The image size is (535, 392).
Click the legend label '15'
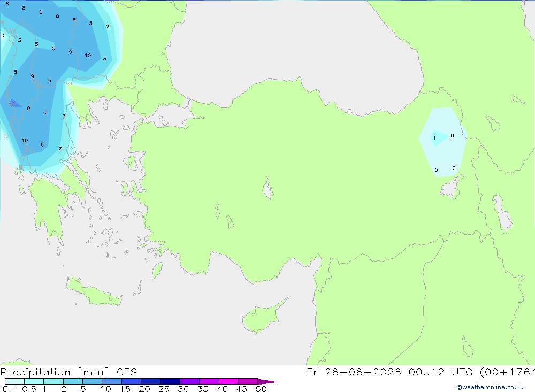click(x=125, y=389)
